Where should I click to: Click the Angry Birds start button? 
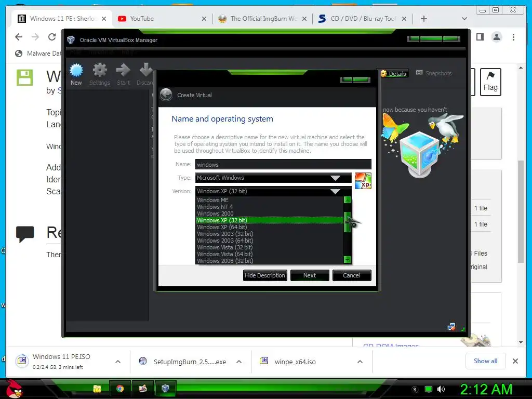point(14,389)
